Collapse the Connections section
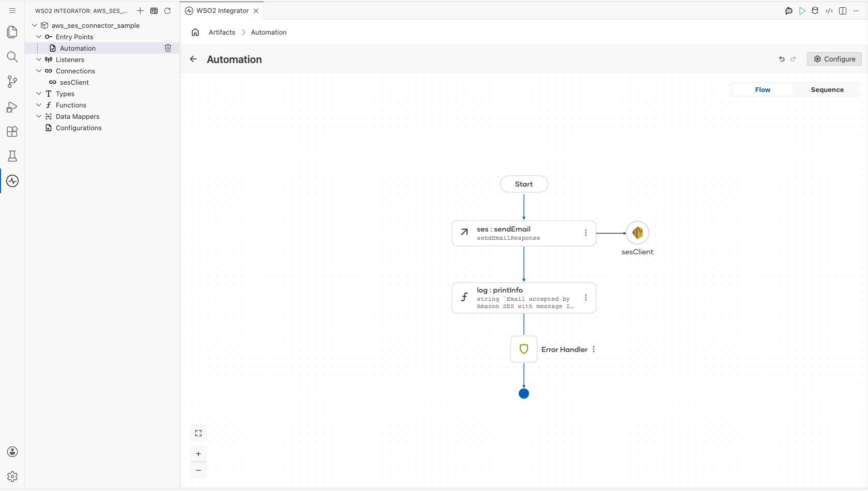868x491 pixels. coord(39,71)
